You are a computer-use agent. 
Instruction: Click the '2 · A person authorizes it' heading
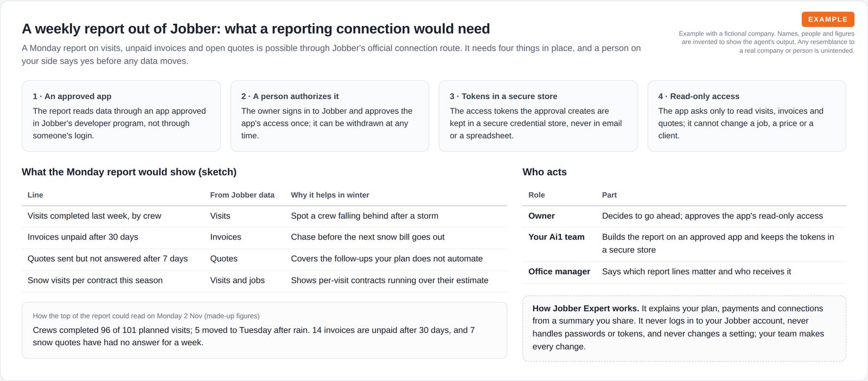(x=290, y=96)
